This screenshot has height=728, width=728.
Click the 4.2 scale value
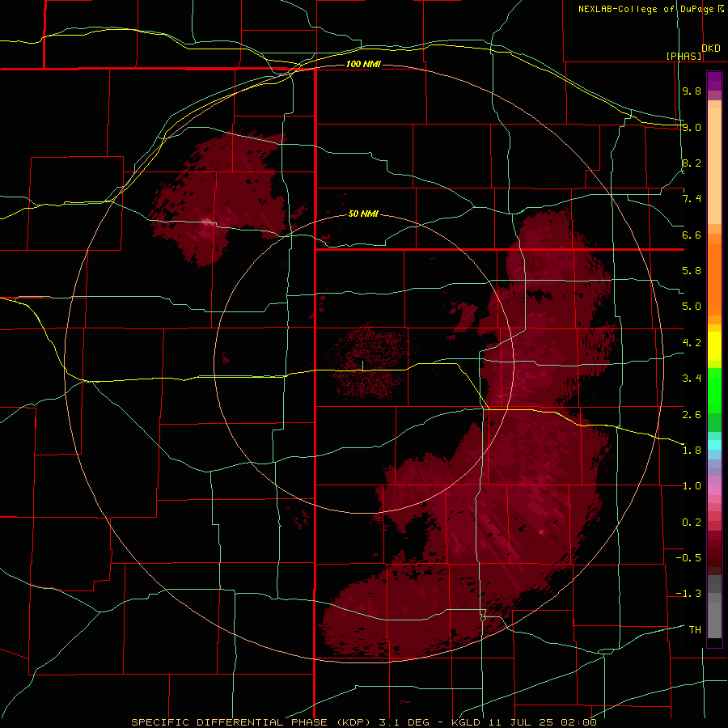tap(692, 343)
